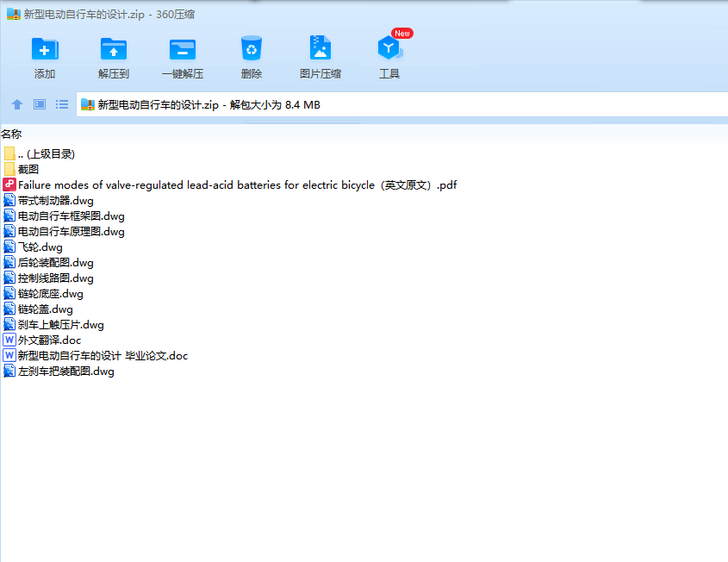Select 后轮装配图.dwg file

pyautogui.click(x=49, y=262)
